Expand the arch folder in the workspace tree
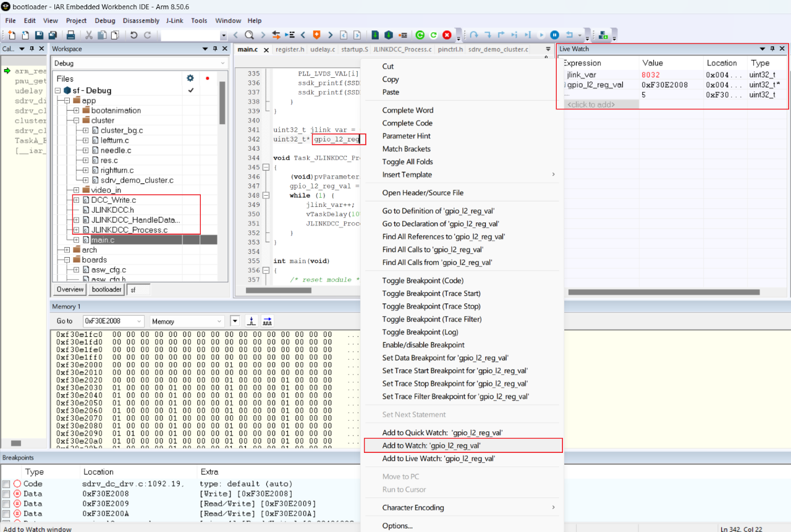 click(66, 250)
